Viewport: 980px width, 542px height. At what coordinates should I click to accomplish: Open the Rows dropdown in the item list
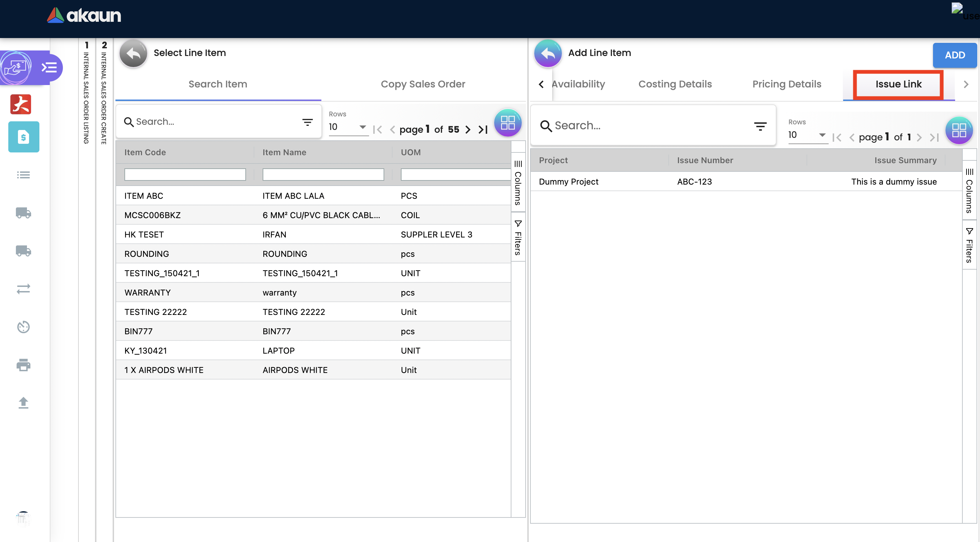[348, 127]
